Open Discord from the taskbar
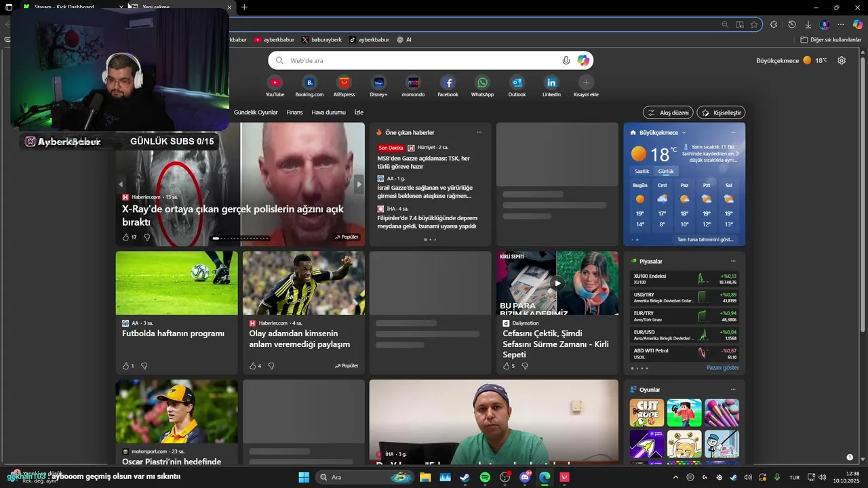Viewport: 868px width, 488px height. coord(525,477)
